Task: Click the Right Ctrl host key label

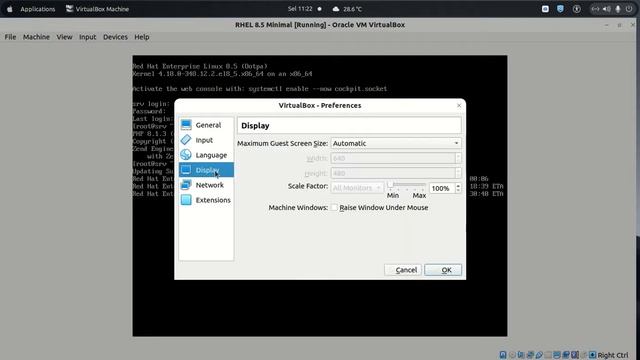Action: click(x=613, y=355)
